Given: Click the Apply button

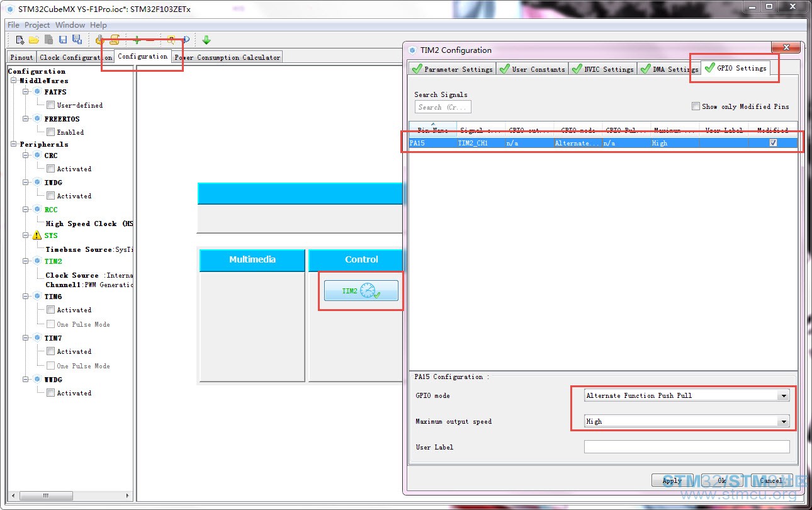Looking at the screenshot, I should coord(672,480).
